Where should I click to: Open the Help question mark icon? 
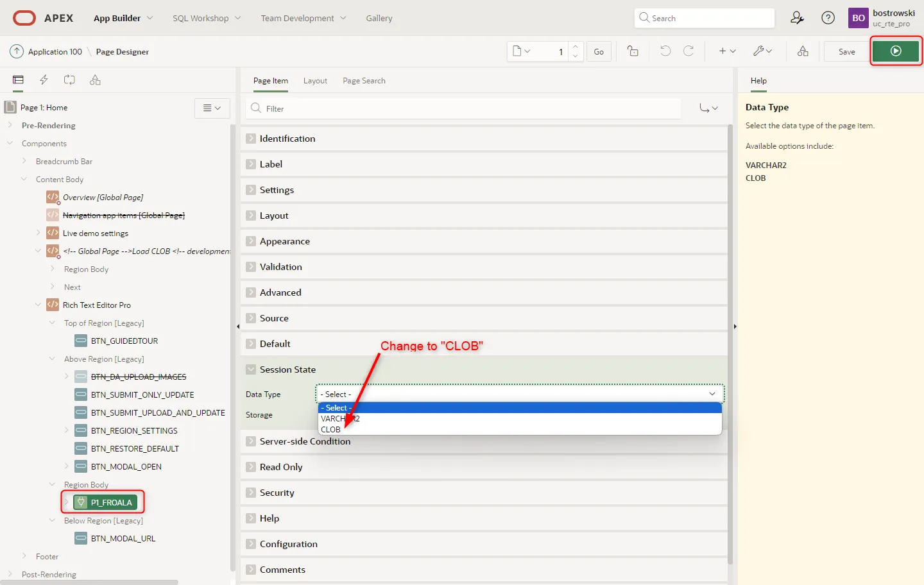(828, 18)
